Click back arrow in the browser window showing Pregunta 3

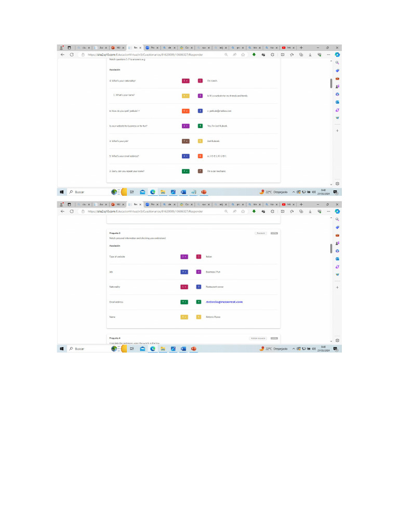coord(62,211)
